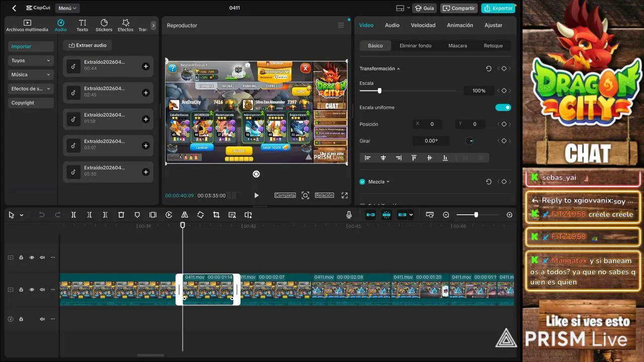Click the microphone record voiceover icon

pos(349,215)
